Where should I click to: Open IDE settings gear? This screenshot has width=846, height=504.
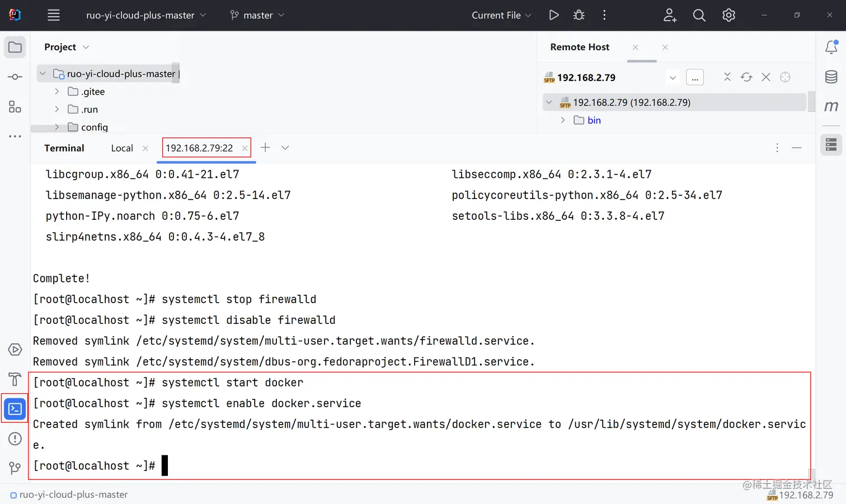pos(728,15)
